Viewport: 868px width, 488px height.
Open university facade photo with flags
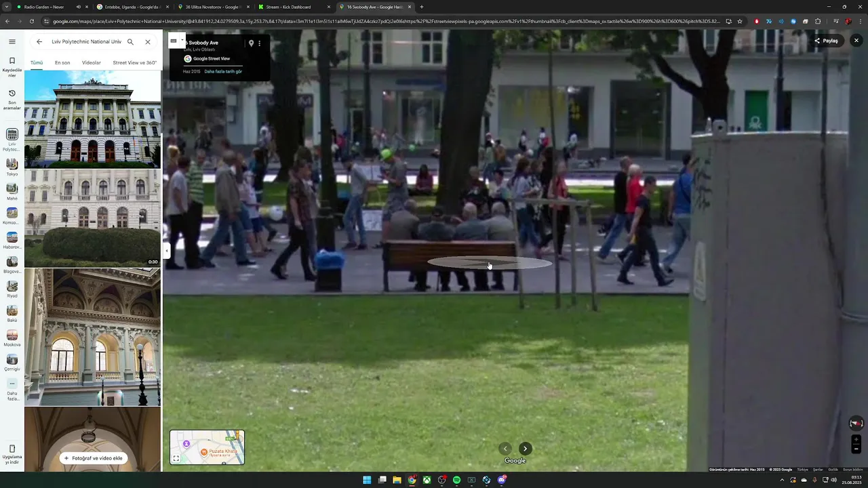(x=93, y=119)
